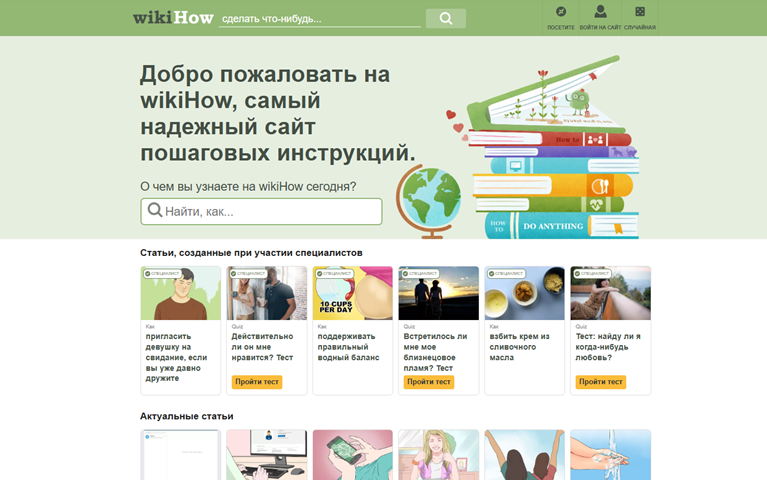Open trending thumbnail of raised arms
The height and width of the screenshot is (480, 767).
(524, 455)
